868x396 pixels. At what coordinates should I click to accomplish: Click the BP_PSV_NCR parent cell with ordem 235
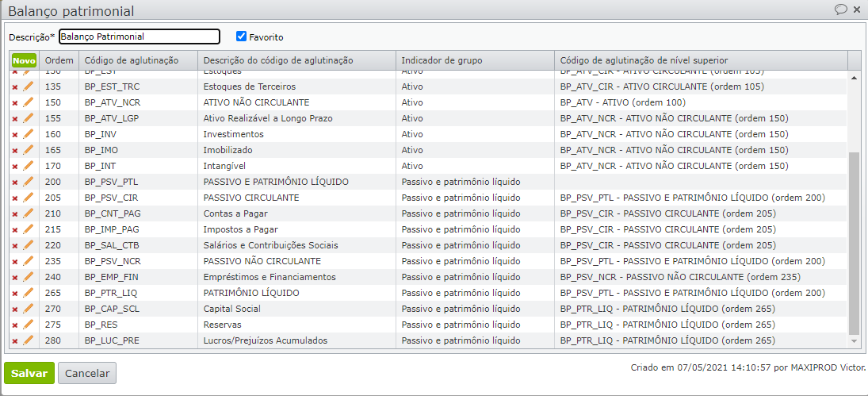[x=701, y=277]
